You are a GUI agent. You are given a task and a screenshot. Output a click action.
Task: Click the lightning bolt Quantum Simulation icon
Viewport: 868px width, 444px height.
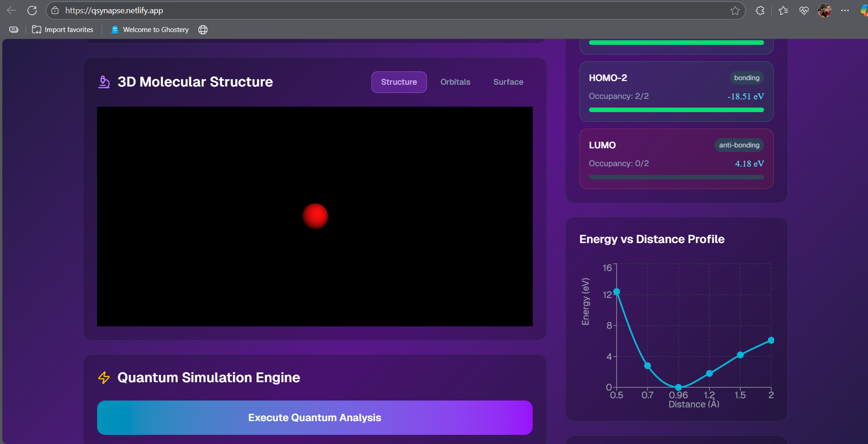tap(104, 378)
